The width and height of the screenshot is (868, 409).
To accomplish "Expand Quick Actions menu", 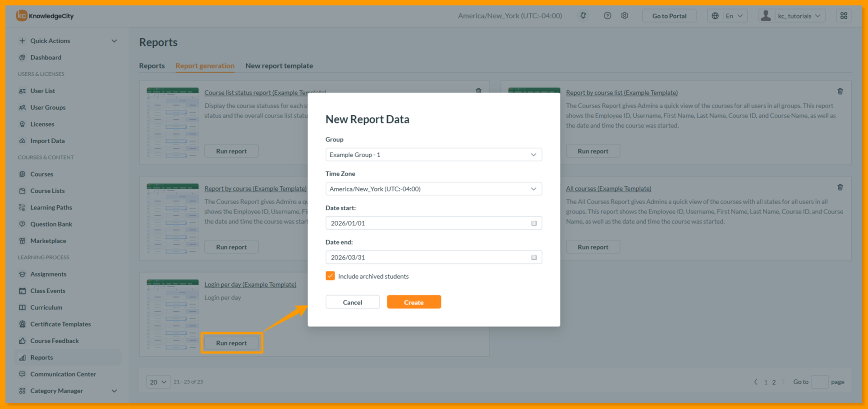I will coord(68,41).
